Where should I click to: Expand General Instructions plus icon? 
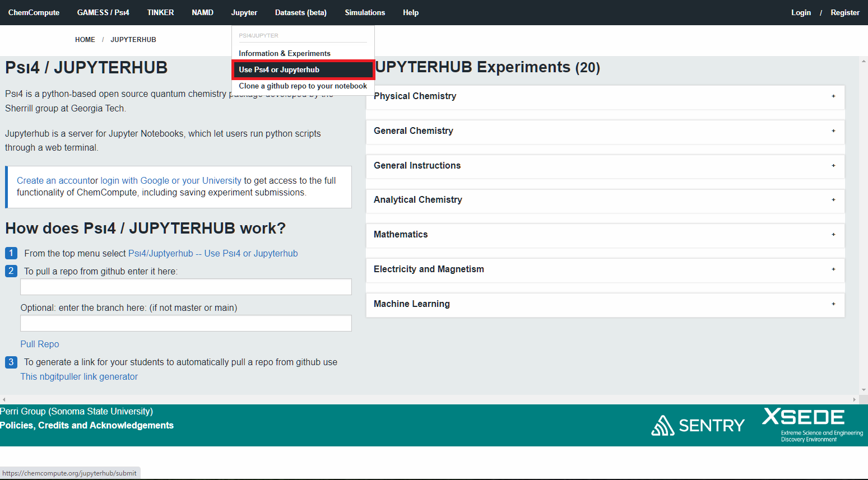[x=833, y=166]
